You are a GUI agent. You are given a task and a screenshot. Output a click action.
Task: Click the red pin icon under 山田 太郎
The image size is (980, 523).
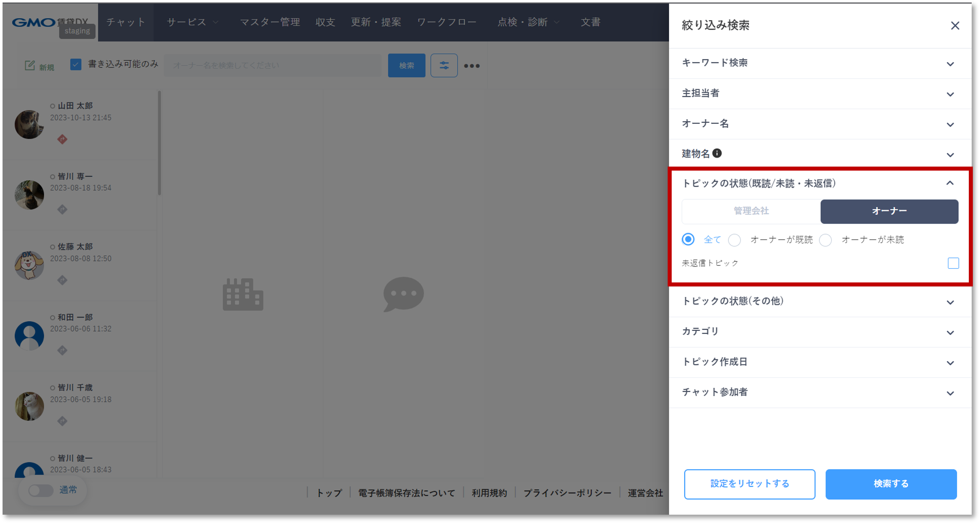(x=62, y=140)
